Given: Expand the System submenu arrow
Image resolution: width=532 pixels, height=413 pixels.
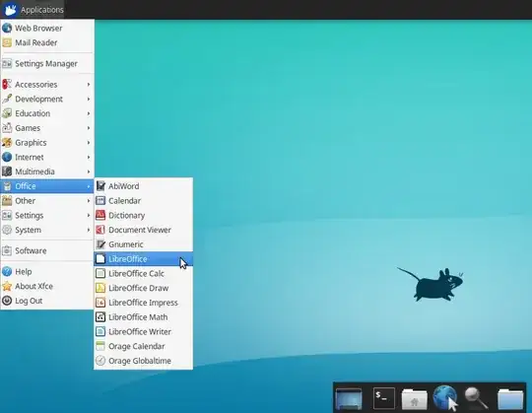Looking at the screenshot, I should click(x=89, y=230).
